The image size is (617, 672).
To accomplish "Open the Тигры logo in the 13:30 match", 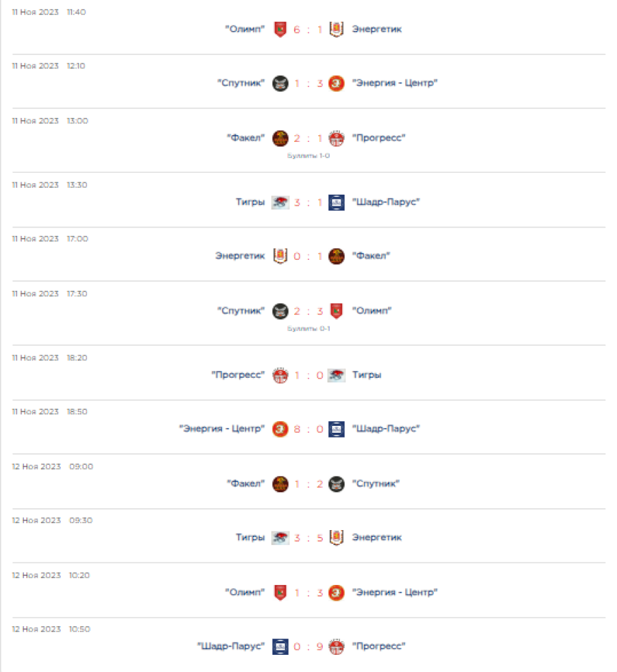I will [280, 202].
